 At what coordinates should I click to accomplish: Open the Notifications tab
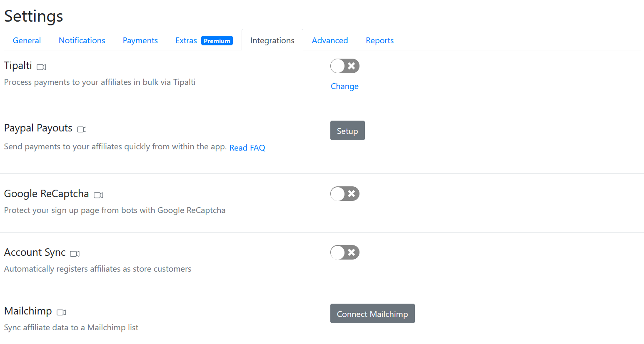point(82,40)
